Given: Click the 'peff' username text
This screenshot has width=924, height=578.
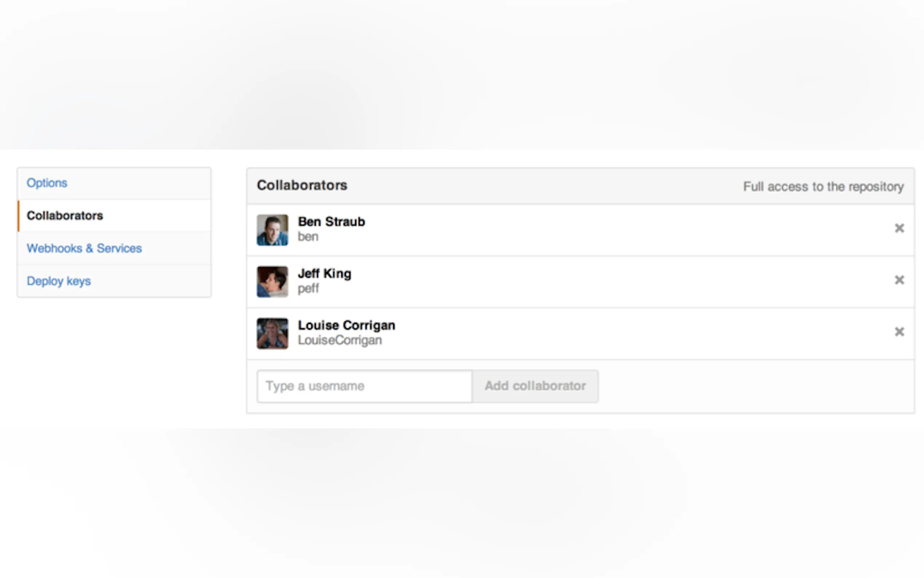Looking at the screenshot, I should [308, 288].
